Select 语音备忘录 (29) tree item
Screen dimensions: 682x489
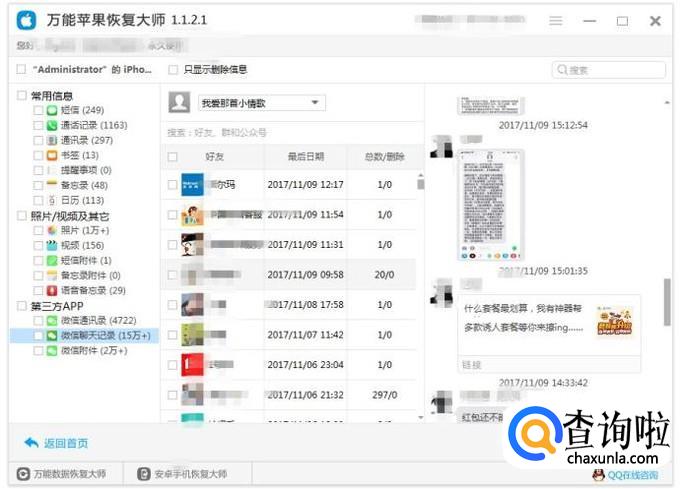(93, 290)
